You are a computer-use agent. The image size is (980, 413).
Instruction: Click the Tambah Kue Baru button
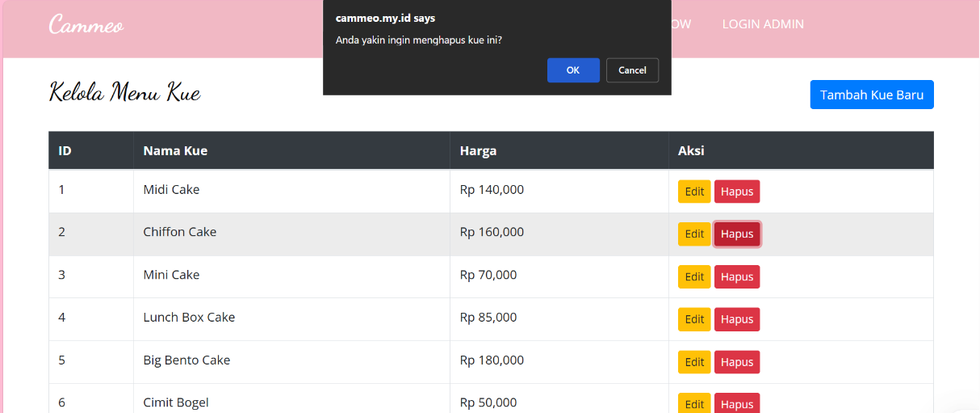[x=871, y=95]
